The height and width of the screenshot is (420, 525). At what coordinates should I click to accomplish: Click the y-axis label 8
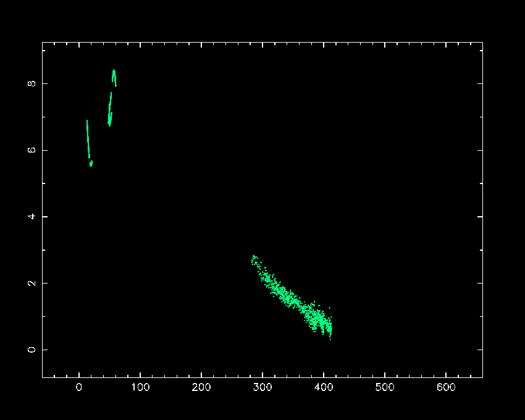pyautogui.click(x=31, y=83)
